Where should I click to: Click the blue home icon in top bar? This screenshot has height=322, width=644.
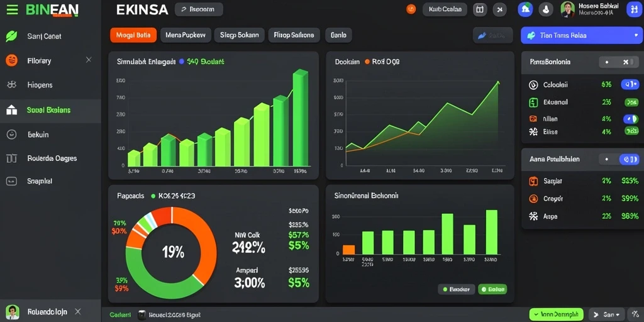click(525, 9)
